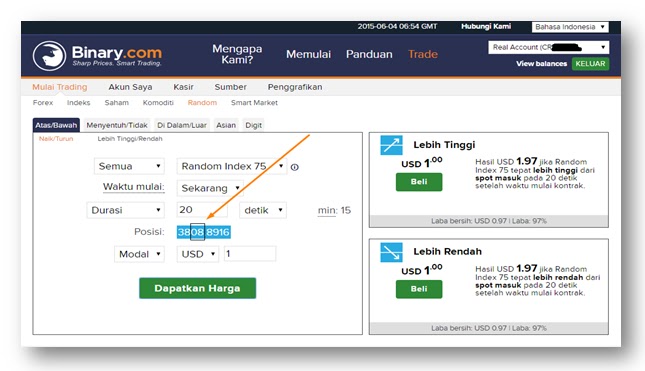Click the Binary.com logo icon
645x371 pixels.
click(49, 56)
